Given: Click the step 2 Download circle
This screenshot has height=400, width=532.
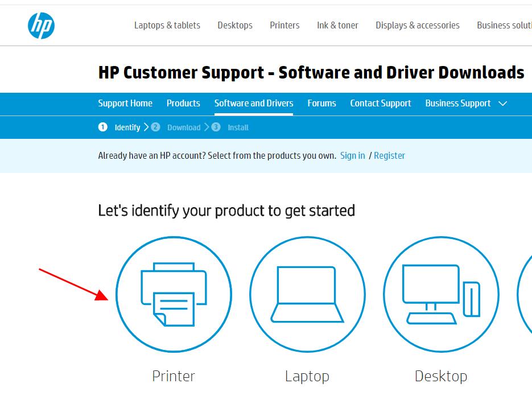Looking at the screenshot, I should pos(155,127).
